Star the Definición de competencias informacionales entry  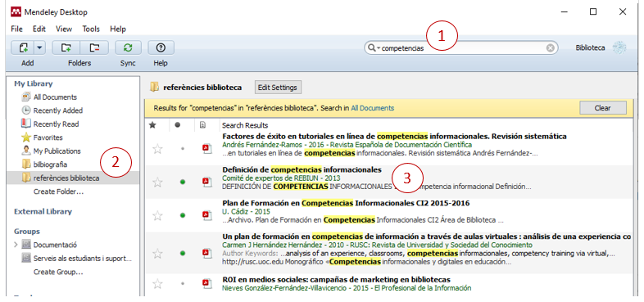[157, 182]
